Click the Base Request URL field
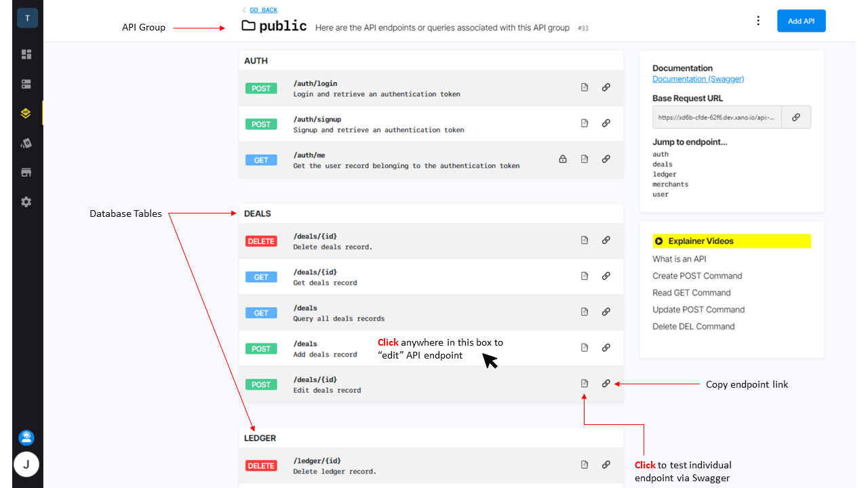 [x=717, y=117]
